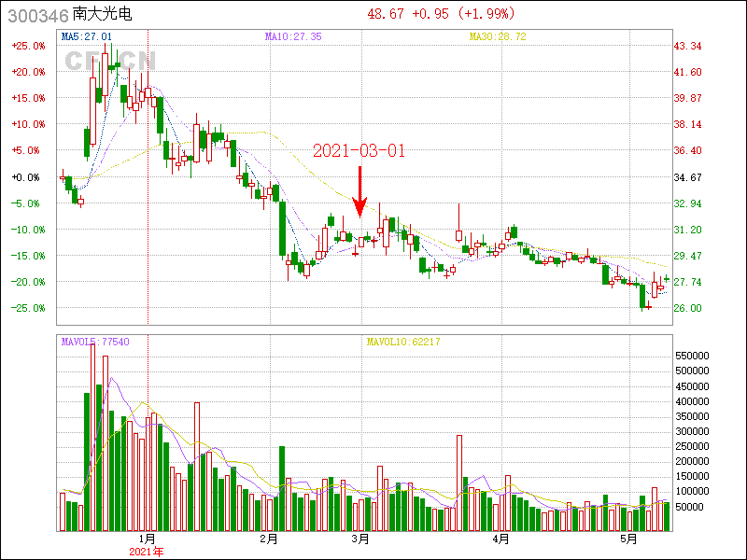The image size is (747, 560).
Task: Click the +25.0% left axis label
Action: click(x=28, y=46)
